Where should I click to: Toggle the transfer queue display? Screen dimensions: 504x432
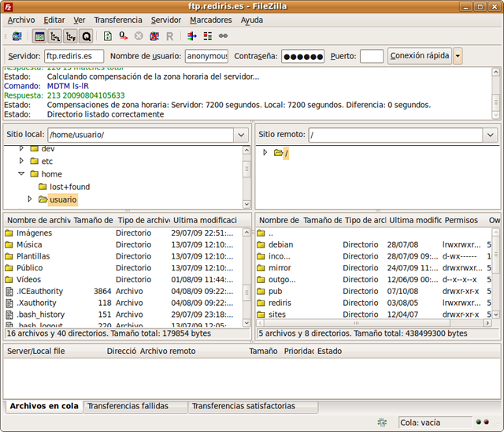[86, 36]
